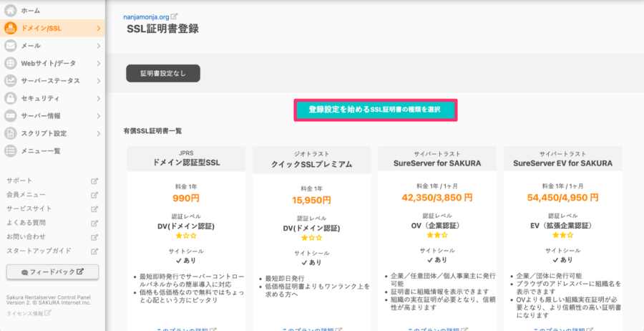The image size is (644, 331).
Task: Click the 990円 price text
Action: click(186, 198)
